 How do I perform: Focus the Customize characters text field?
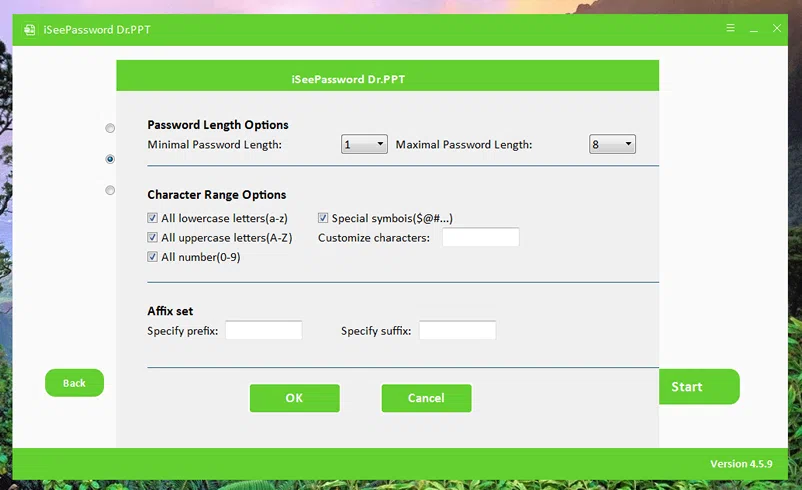click(480, 238)
